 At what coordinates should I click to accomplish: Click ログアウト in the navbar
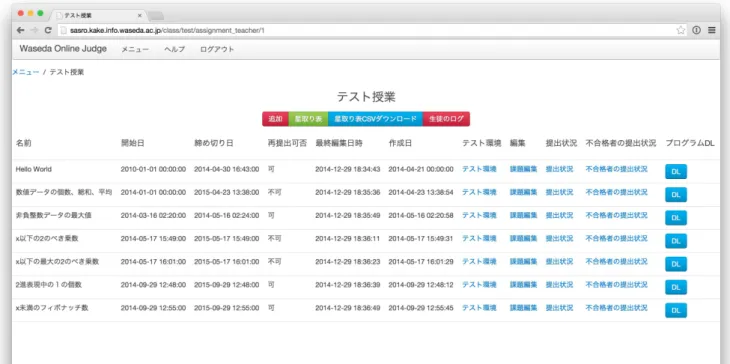[x=217, y=49]
